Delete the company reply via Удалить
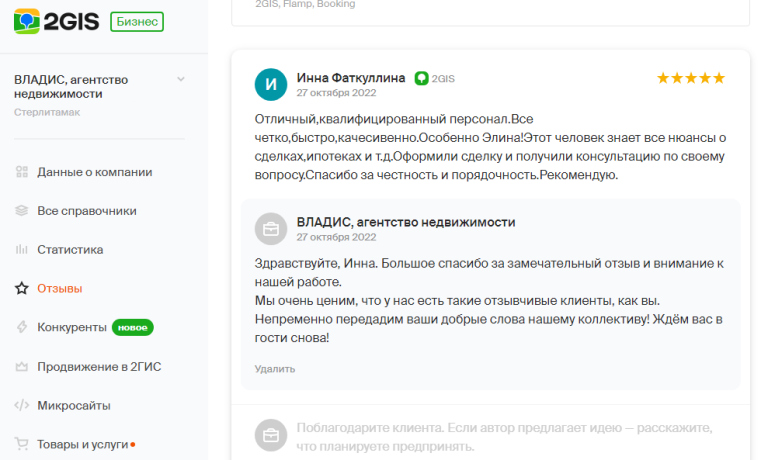 [275, 369]
